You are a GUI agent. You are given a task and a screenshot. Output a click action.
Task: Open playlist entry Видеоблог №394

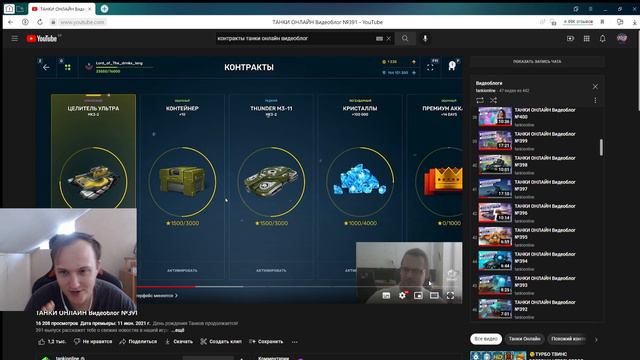535,261
